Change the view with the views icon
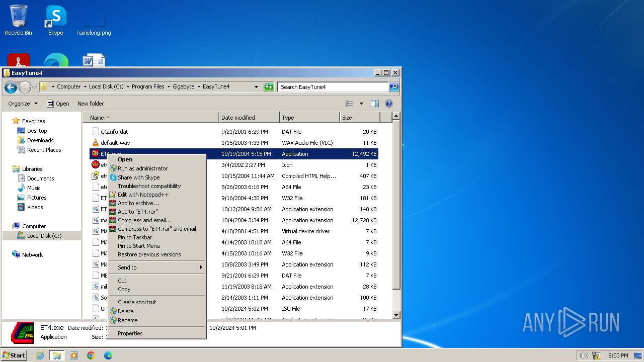This screenshot has height=362, width=644. click(349, 104)
